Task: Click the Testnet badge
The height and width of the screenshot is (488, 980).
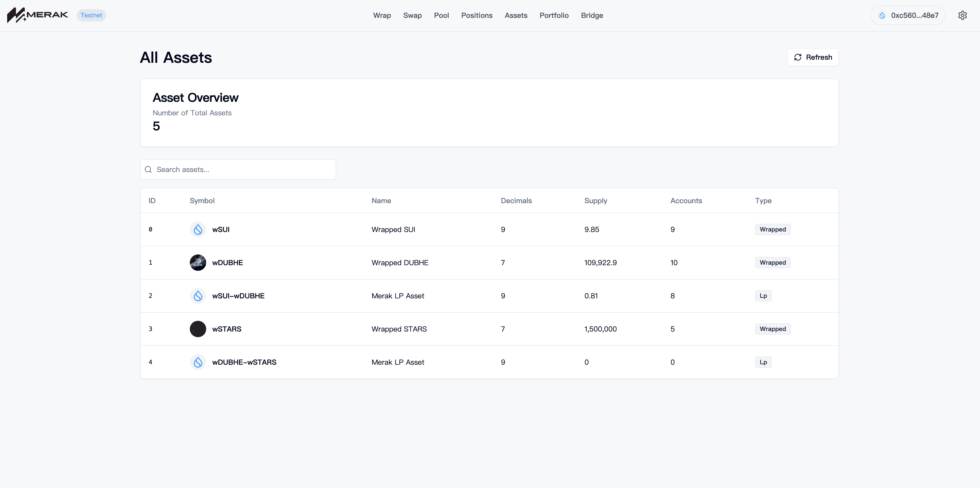Action: pyautogui.click(x=91, y=15)
